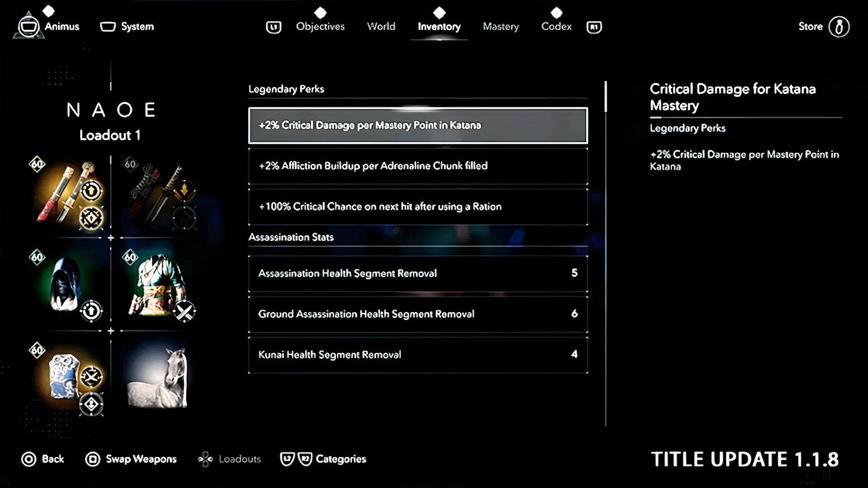Open the Codex tab
868x488 pixels.
point(556,27)
